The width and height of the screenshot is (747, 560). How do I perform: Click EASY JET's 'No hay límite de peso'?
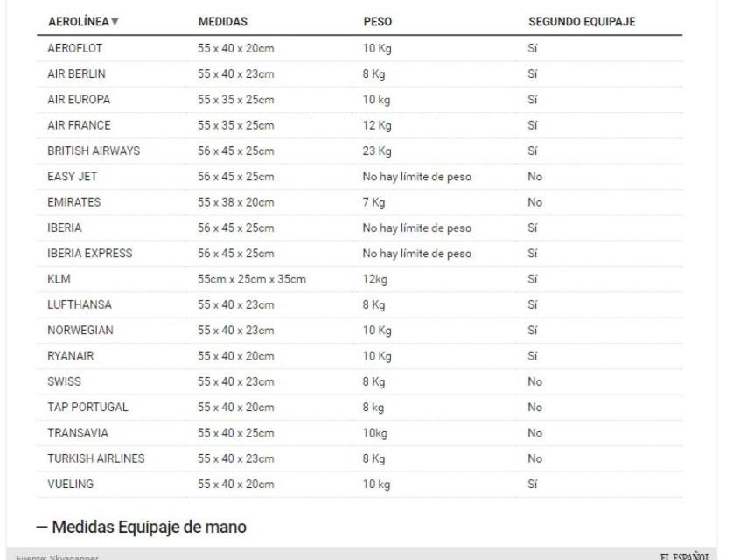point(416,176)
